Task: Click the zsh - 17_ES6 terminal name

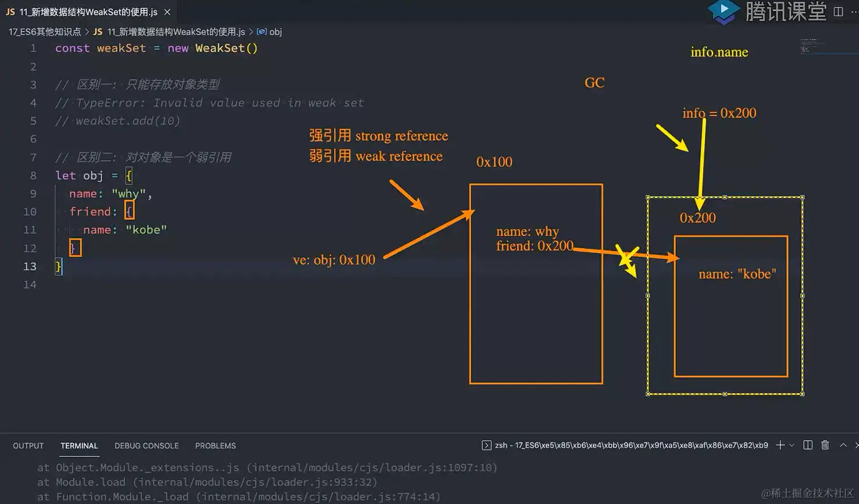Action: tap(632, 445)
